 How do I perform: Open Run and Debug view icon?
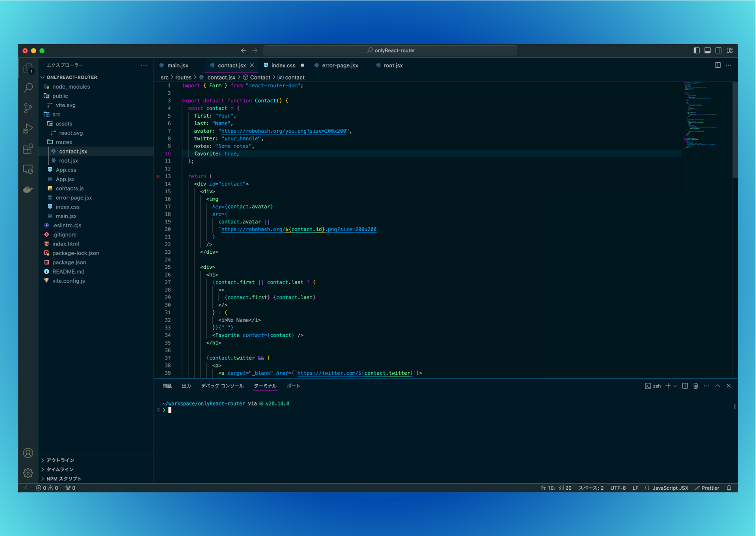[x=28, y=128]
